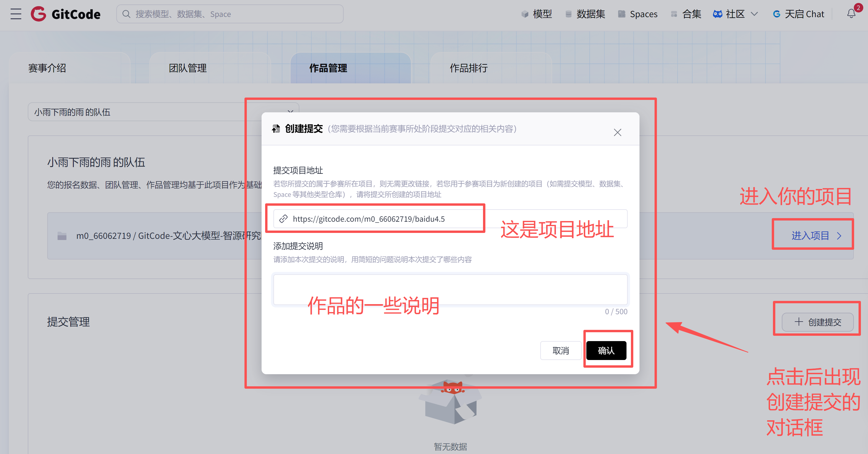
Task: Open the 小雨下雨的雨 的队伍 team selector
Action: [x=164, y=112]
